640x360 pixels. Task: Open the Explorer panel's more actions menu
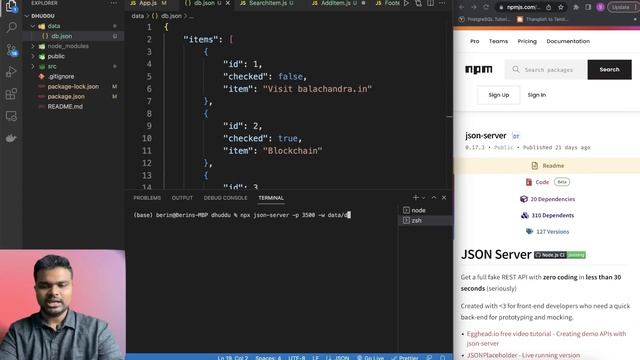point(114,3)
